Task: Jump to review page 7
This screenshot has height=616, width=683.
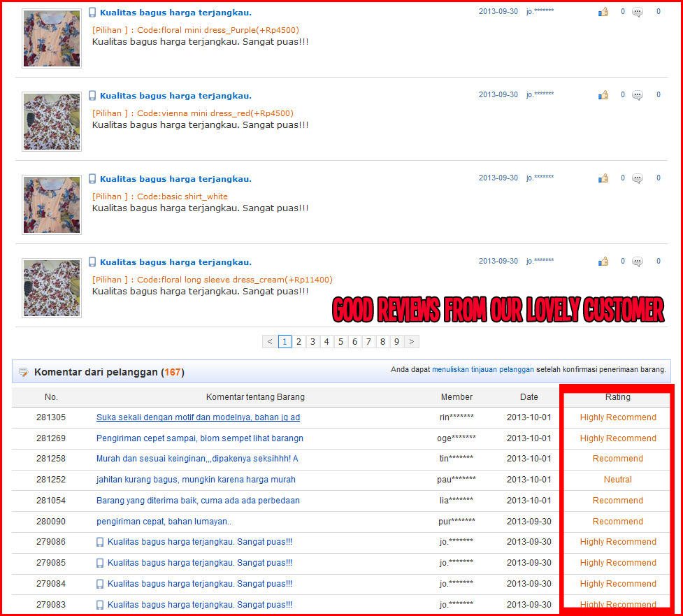Action: (368, 341)
